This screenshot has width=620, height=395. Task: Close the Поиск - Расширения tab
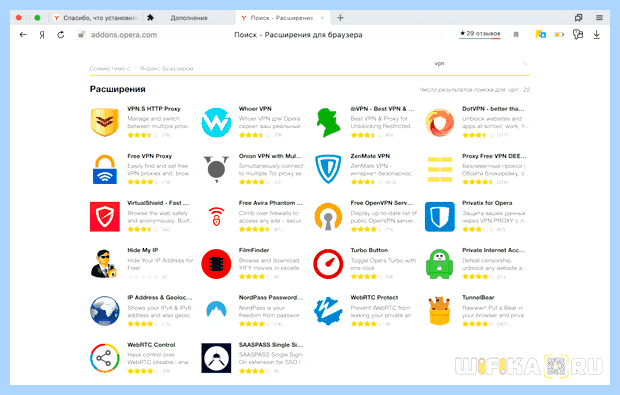point(322,18)
